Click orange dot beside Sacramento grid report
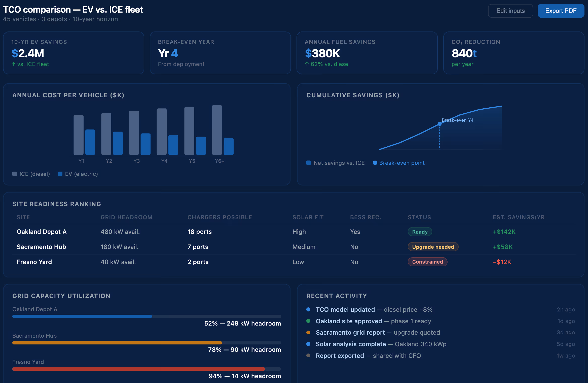This screenshot has width=588, height=383. click(308, 333)
